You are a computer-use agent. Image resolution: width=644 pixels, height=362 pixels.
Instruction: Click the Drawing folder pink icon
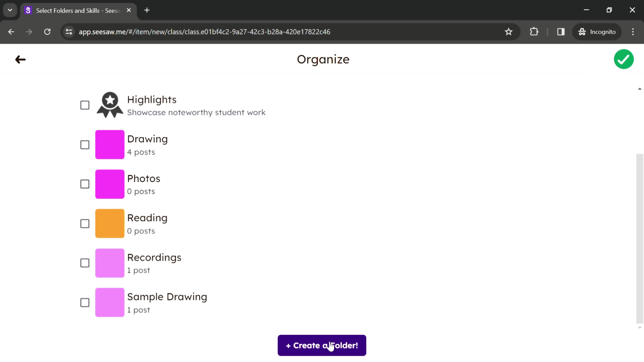[110, 144]
